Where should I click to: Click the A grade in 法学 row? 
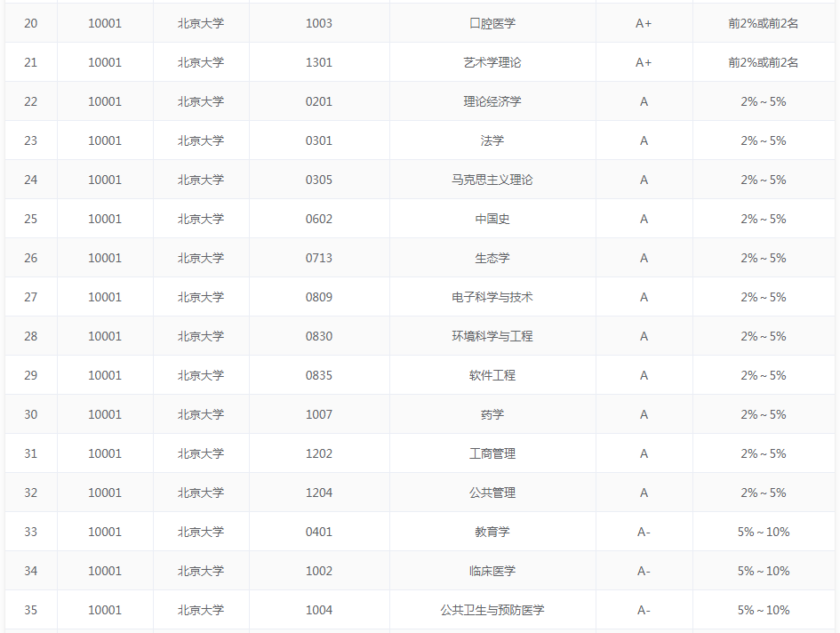pos(644,141)
